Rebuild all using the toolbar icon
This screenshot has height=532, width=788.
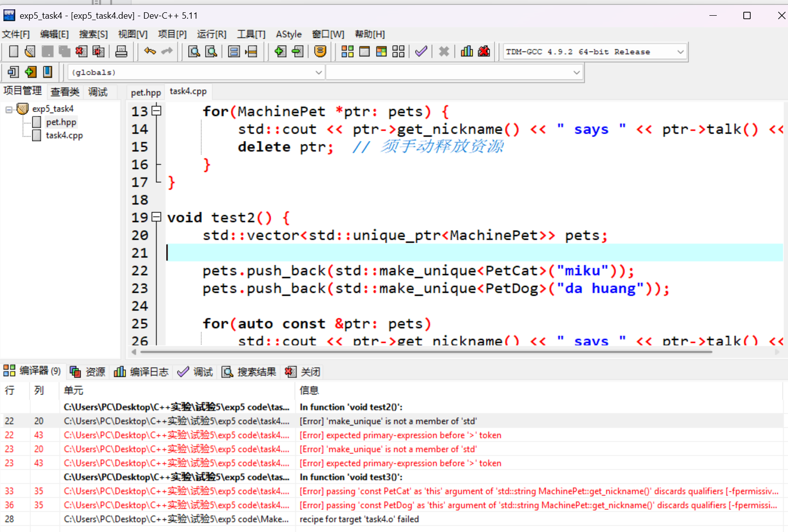[x=398, y=52]
